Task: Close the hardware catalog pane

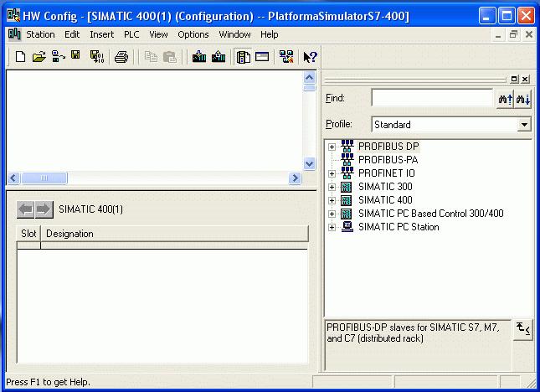Action: (x=525, y=79)
